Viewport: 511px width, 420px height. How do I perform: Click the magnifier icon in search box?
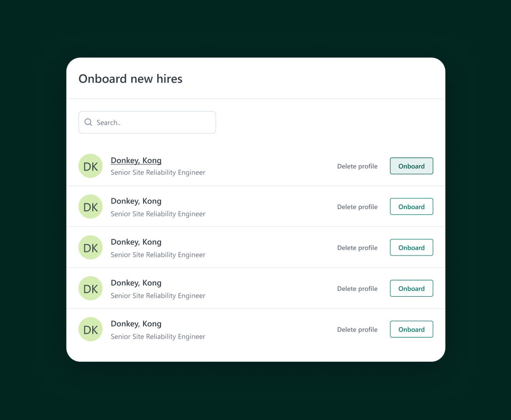(88, 122)
